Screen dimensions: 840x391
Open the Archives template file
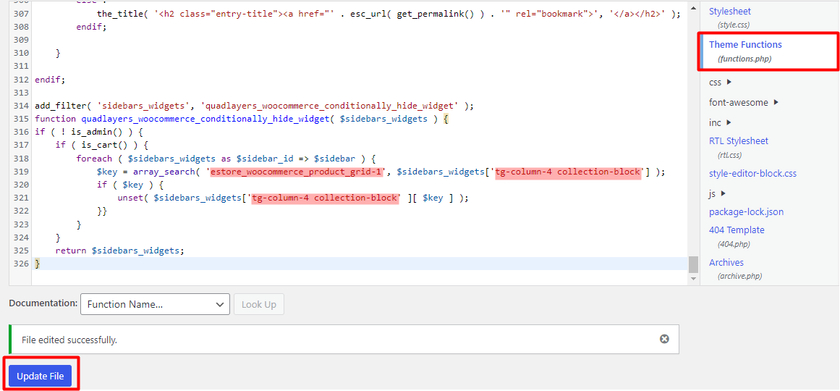(726, 262)
